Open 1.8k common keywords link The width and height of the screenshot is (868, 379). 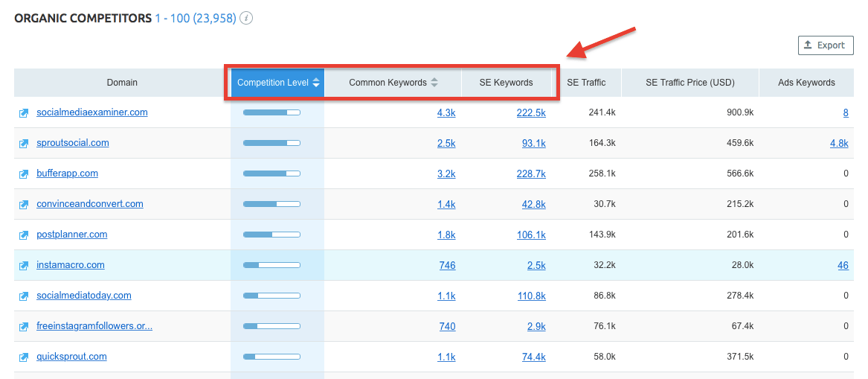[x=446, y=235]
